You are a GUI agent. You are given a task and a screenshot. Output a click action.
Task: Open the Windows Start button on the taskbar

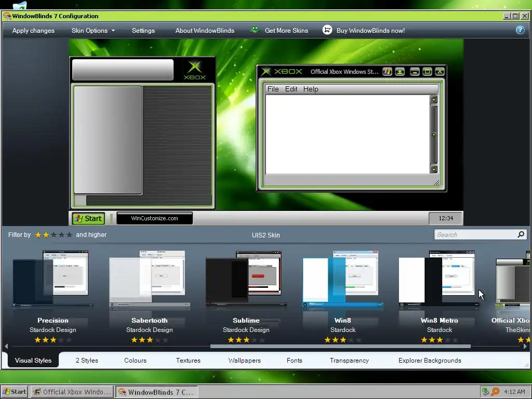14,392
